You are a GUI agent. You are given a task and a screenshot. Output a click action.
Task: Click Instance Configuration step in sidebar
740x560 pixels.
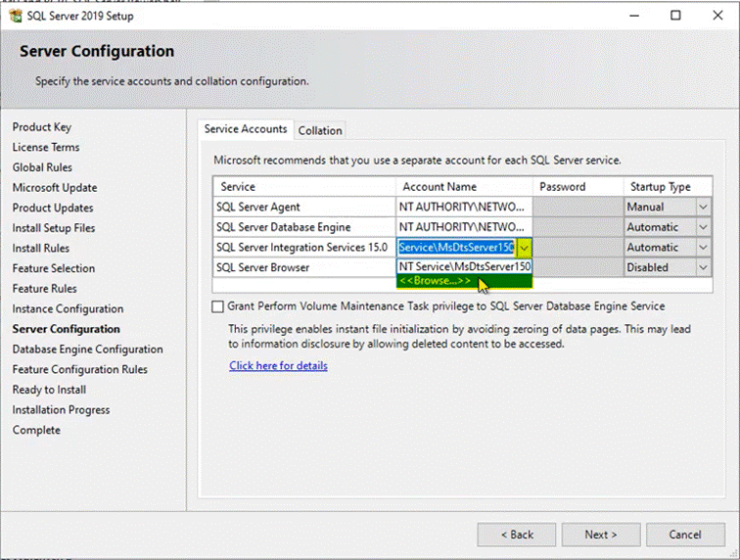click(x=68, y=308)
